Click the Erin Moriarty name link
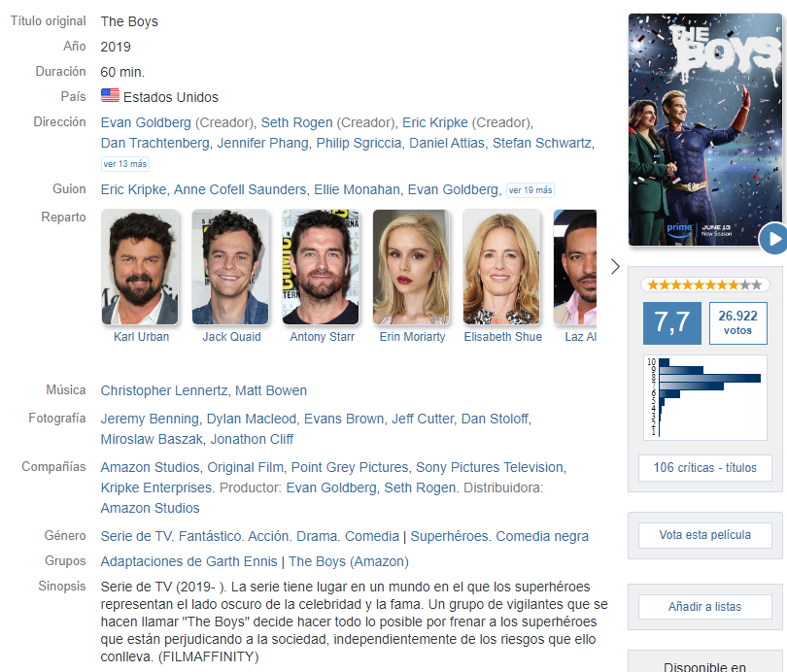787x672 pixels. [x=413, y=337]
